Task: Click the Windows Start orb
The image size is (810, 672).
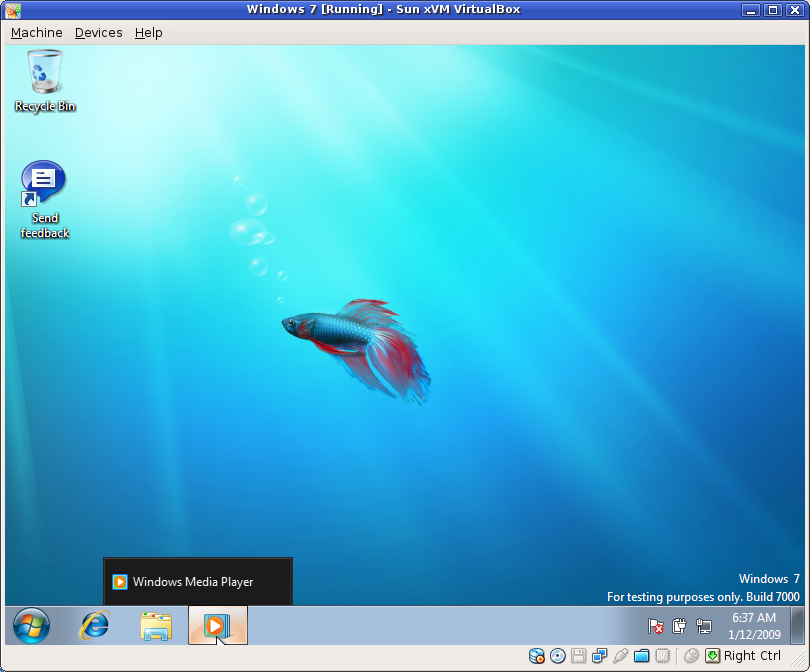Action: point(31,625)
